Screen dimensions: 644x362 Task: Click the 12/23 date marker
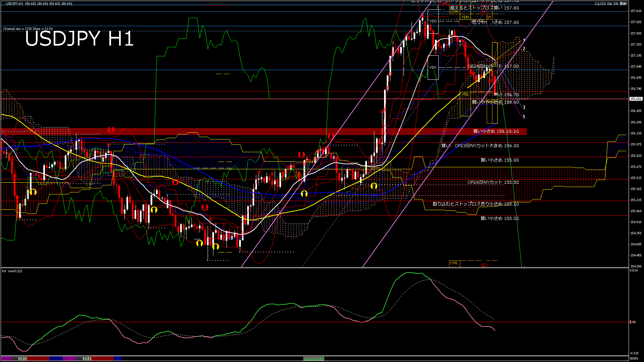coord(87,359)
